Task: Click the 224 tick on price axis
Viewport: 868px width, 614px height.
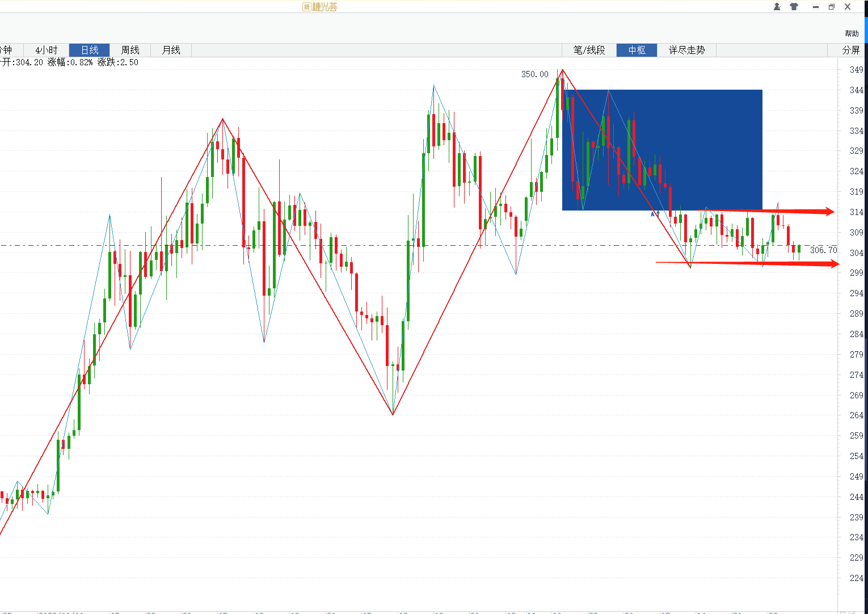Action: tap(856, 578)
